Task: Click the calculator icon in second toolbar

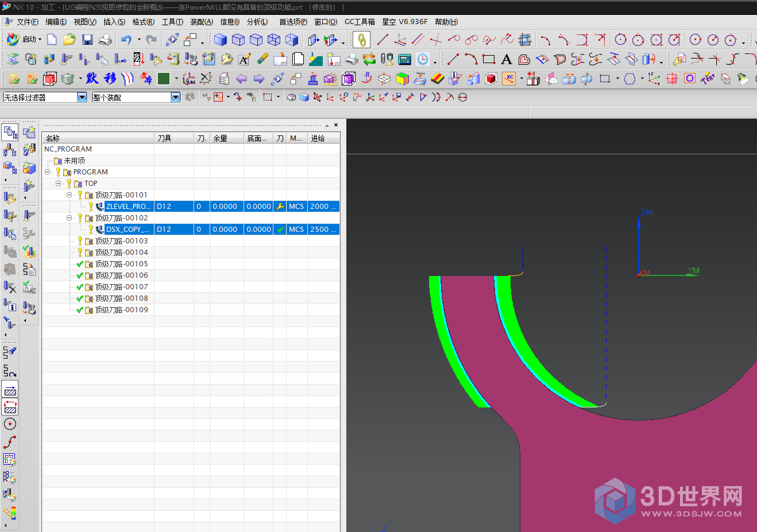Action: click(405, 59)
